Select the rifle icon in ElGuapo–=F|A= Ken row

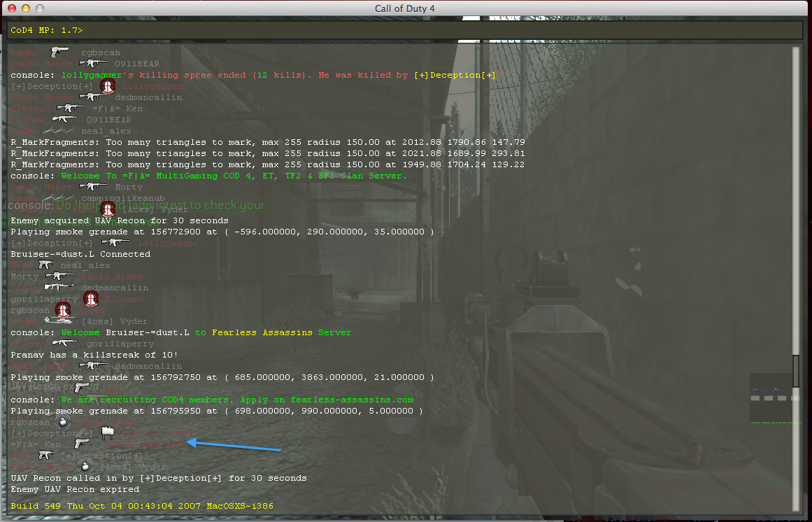pos(71,108)
